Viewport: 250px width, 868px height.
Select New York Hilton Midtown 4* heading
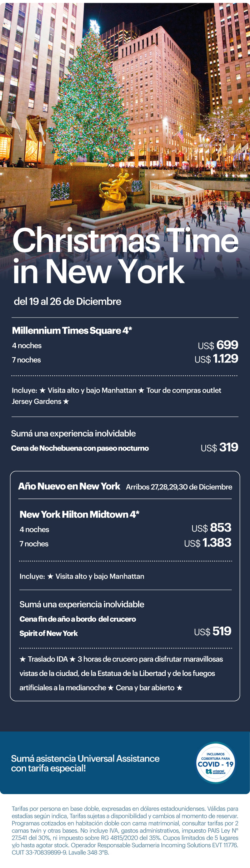(x=79, y=514)
